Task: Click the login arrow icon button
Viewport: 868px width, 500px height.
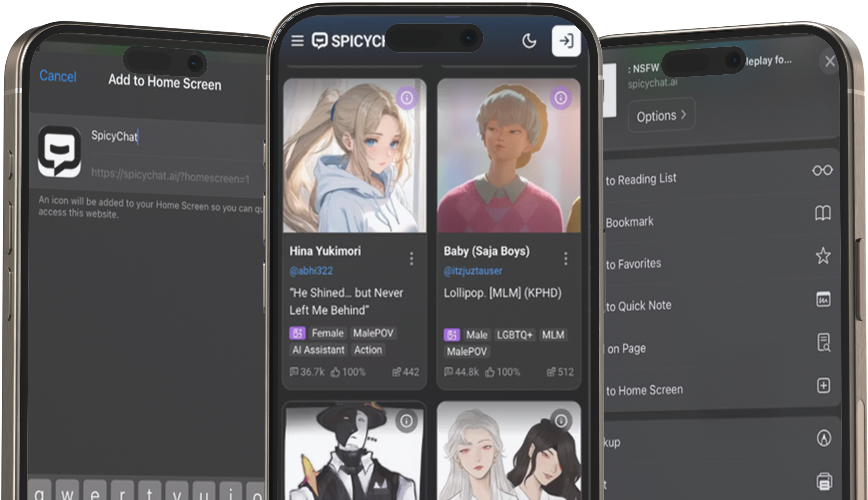Action: [x=566, y=41]
